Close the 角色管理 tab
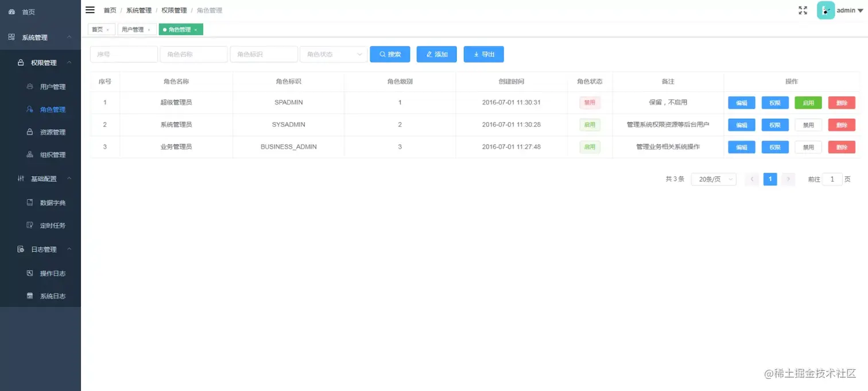Image resolution: width=868 pixels, height=391 pixels. [x=195, y=30]
